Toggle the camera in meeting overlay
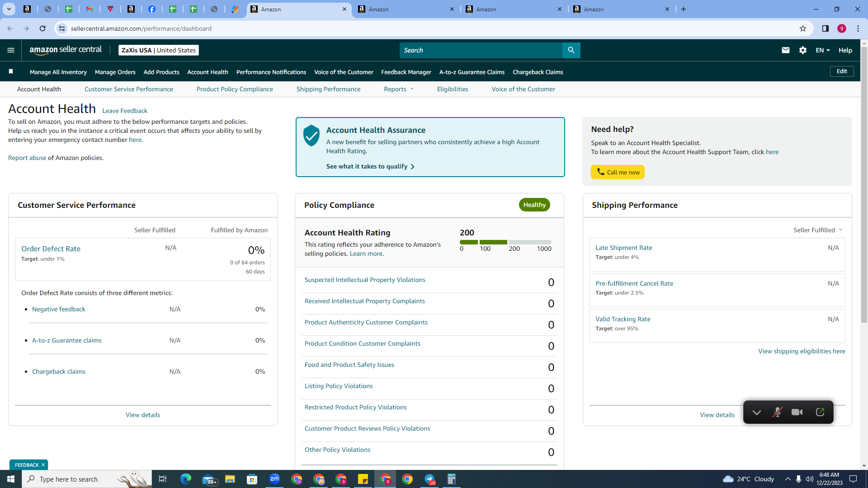868x488 pixels. coord(797,412)
